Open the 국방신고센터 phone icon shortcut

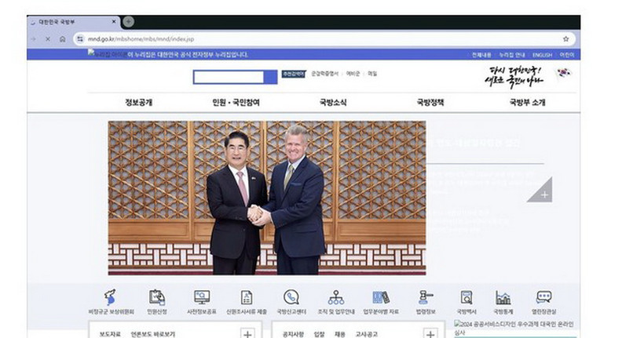click(291, 297)
